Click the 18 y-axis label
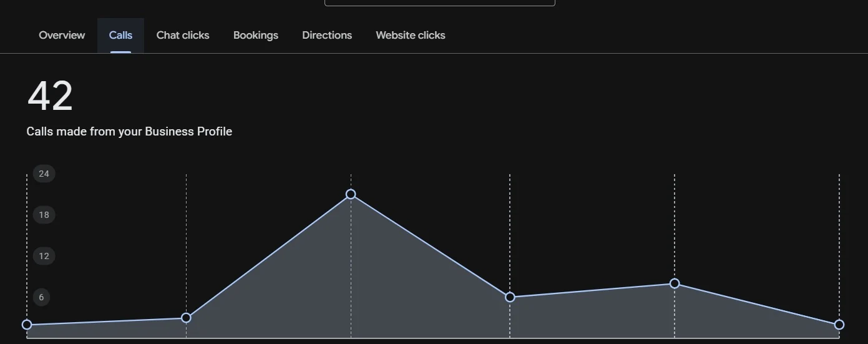The image size is (868, 344). tap(44, 215)
